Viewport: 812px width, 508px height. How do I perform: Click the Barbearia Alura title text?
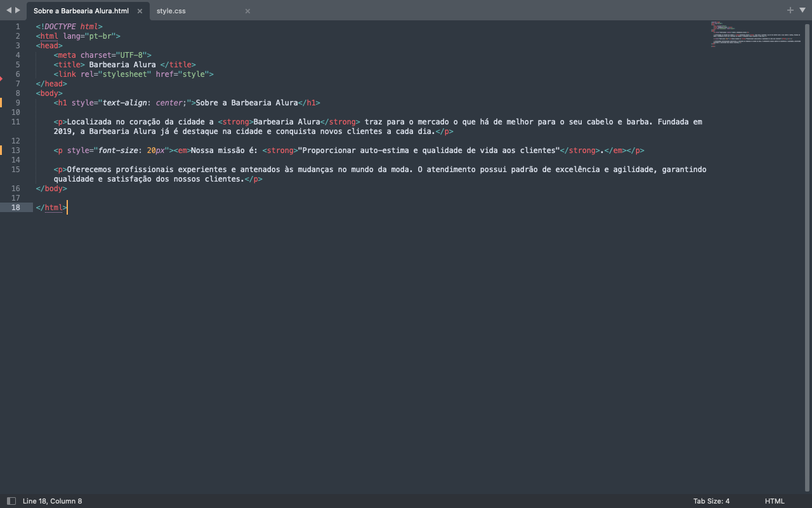[x=122, y=65]
